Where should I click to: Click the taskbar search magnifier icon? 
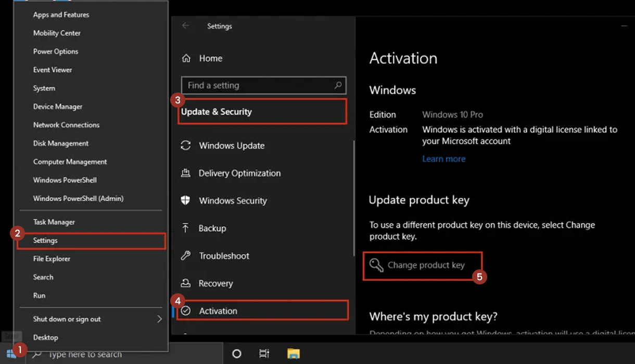pyautogui.click(x=37, y=354)
